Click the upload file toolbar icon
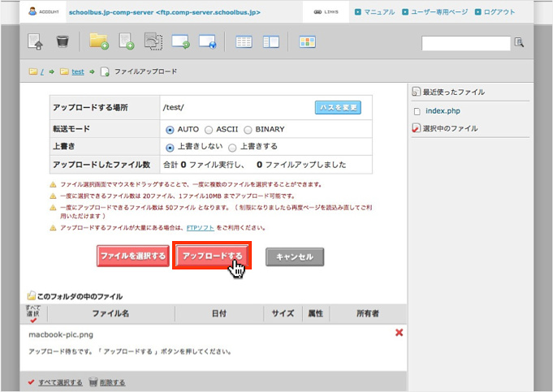This screenshot has height=392, width=553. [x=35, y=42]
